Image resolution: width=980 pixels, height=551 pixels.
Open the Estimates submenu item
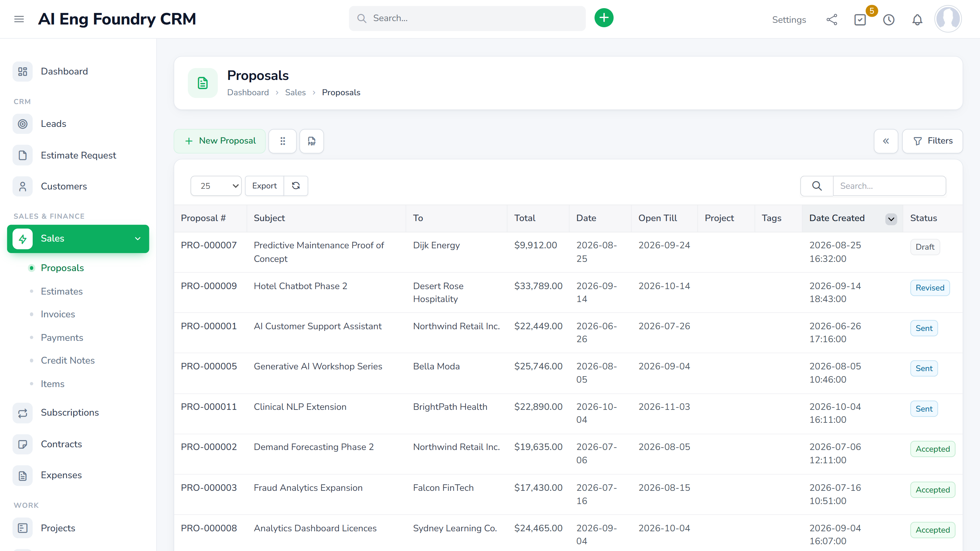[62, 291]
